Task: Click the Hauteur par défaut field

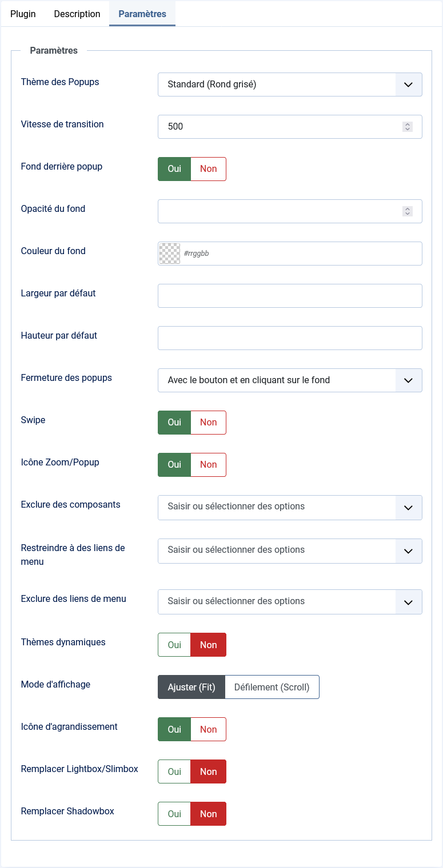Action: [x=290, y=338]
